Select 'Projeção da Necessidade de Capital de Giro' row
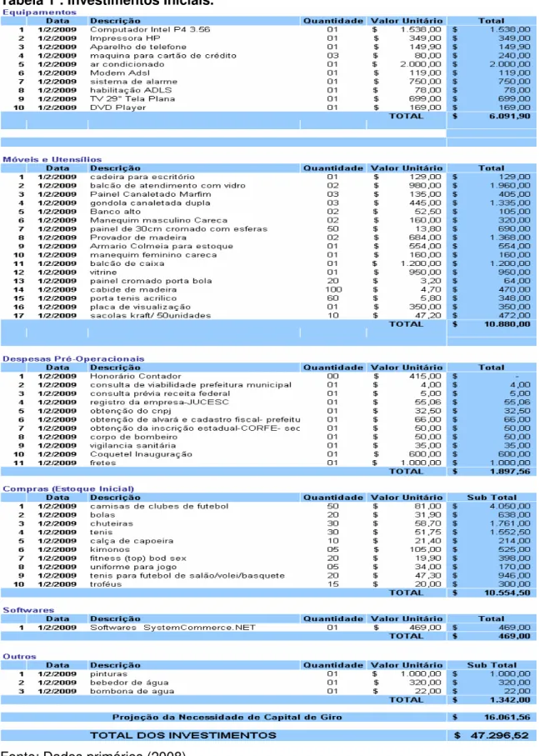Viewport: 539px width, 756px height. (269, 718)
